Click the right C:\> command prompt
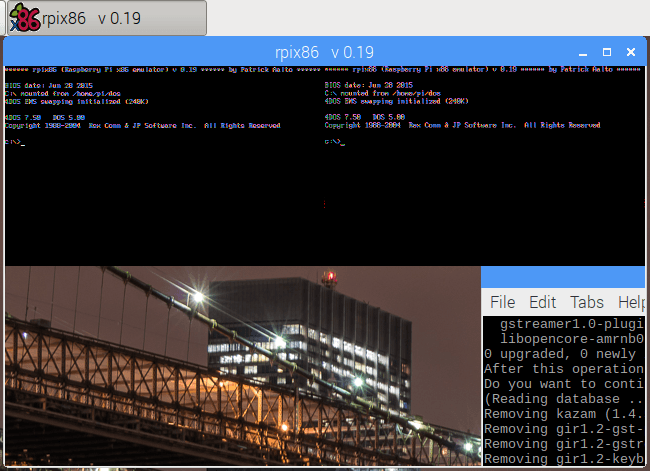Viewport: 650px width, 471px height. coord(335,142)
